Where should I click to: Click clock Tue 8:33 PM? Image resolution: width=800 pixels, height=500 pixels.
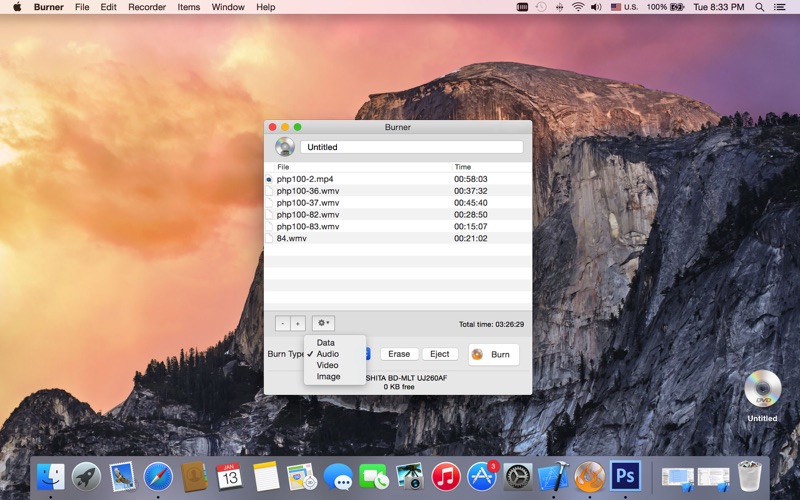coord(718,7)
